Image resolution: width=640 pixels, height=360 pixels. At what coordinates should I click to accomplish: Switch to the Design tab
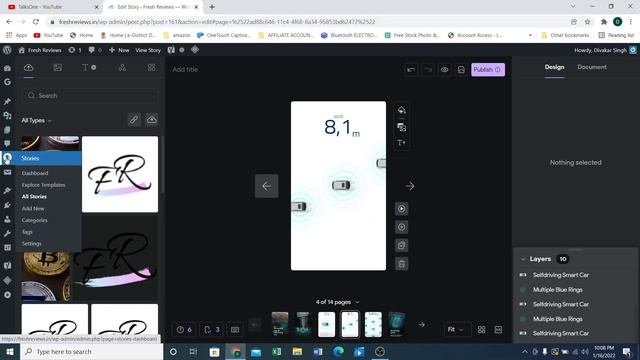pos(554,67)
